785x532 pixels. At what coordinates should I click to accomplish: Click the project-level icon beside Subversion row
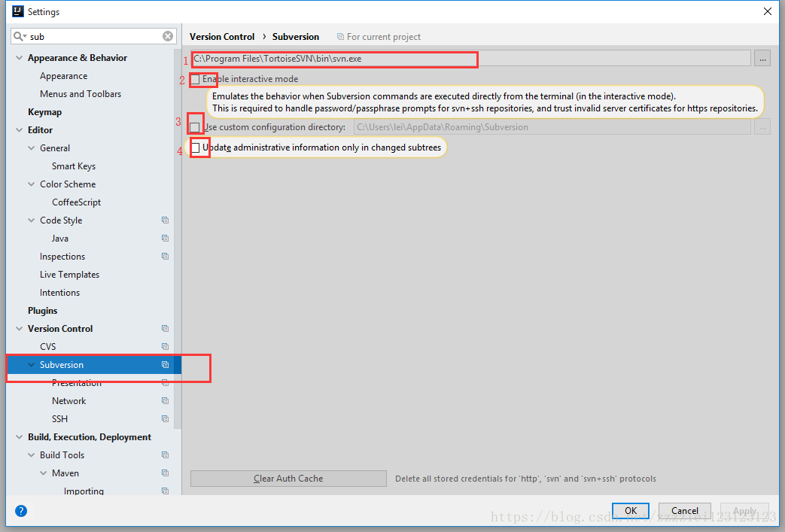pos(166,365)
